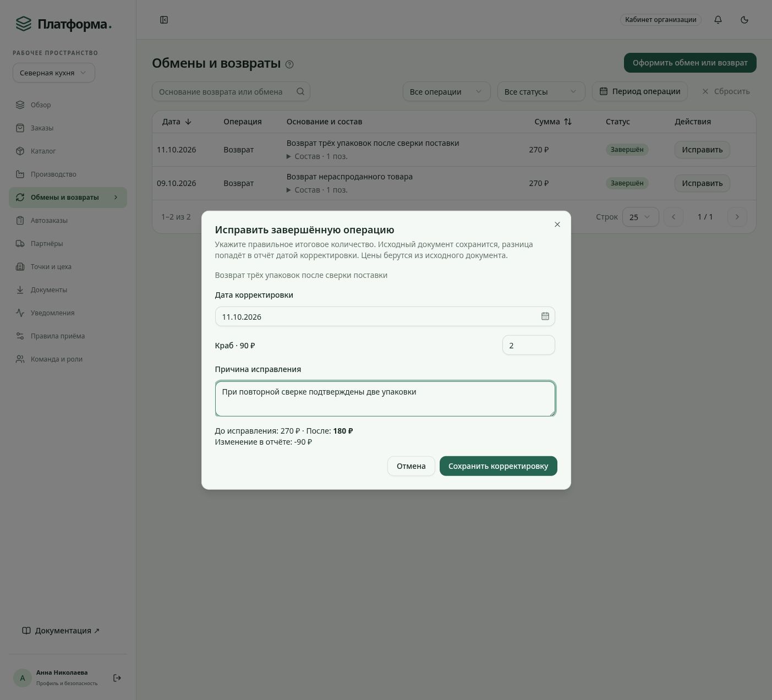Click Исправить for the 09.10.2026 row

[x=702, y=183]
